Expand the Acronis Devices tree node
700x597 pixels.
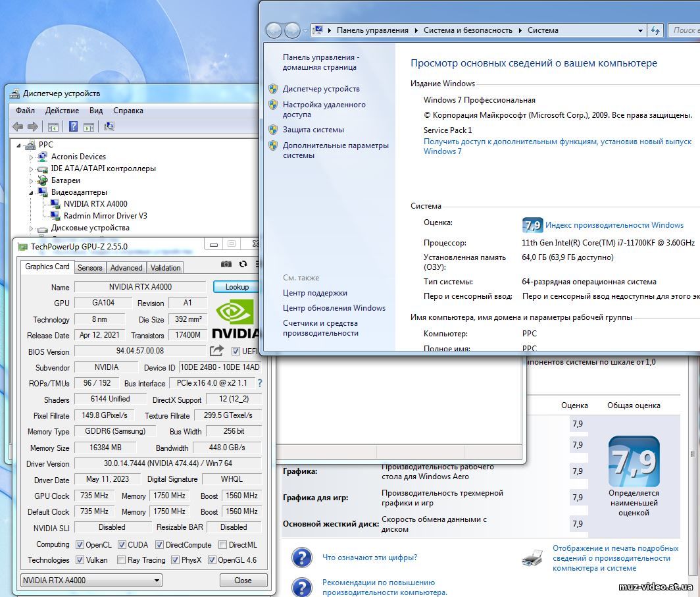tap(30, 157)
